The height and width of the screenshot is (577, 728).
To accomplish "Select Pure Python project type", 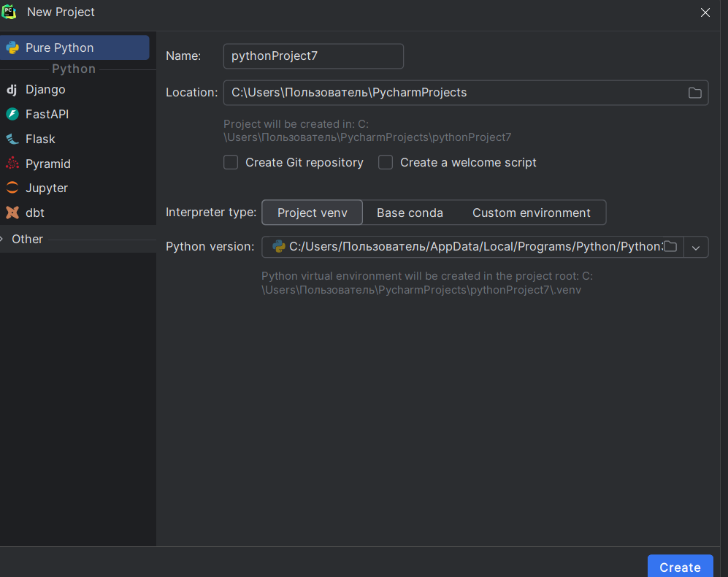I will pyautogui.click(x=74, y=48).
